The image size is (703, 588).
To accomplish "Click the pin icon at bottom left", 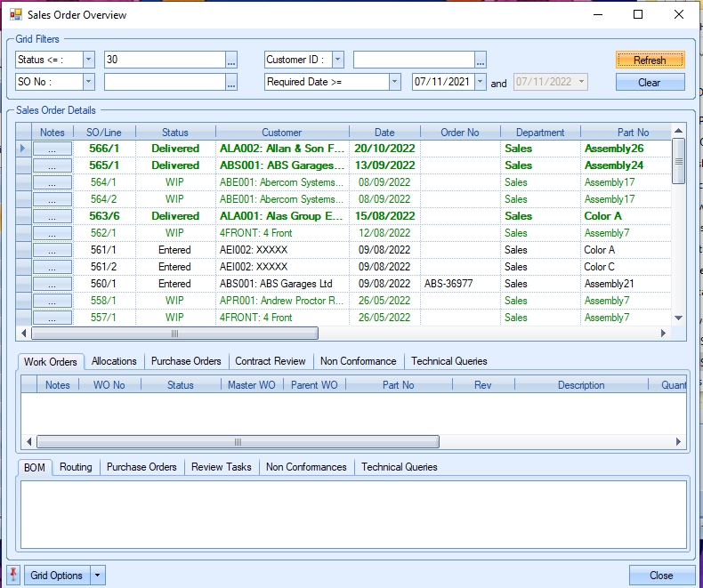I will pos(13,575).
